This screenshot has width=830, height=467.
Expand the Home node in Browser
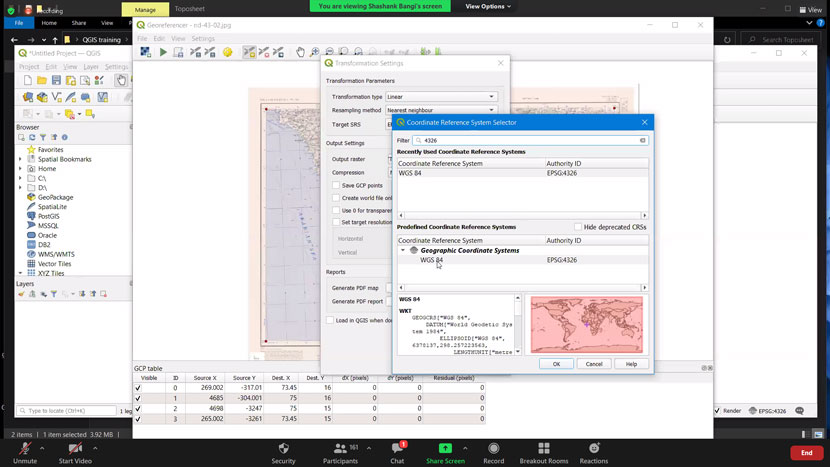point(21,169)
